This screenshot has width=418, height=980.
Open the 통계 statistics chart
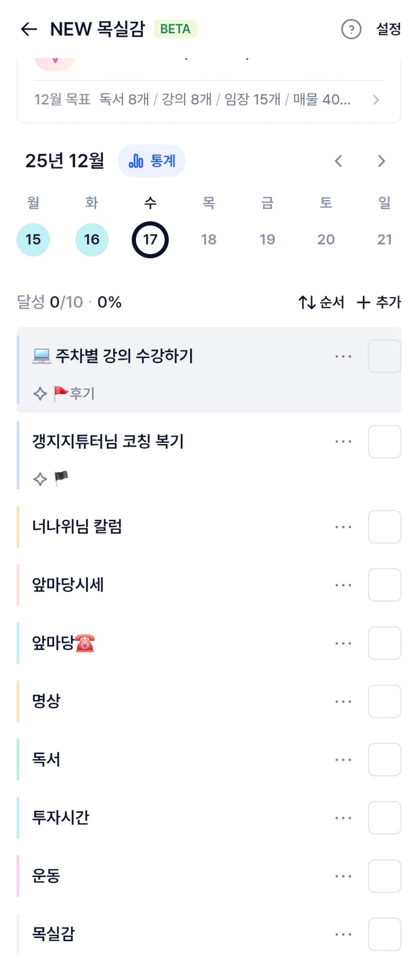click(x=152, y=161)
